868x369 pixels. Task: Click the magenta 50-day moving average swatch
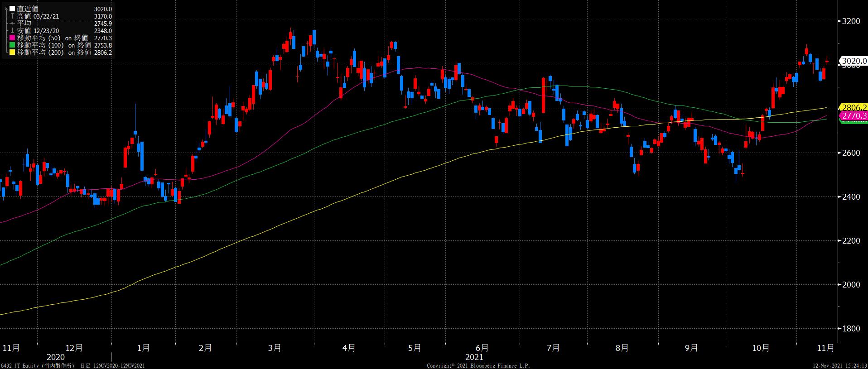(x=12, y=38)
